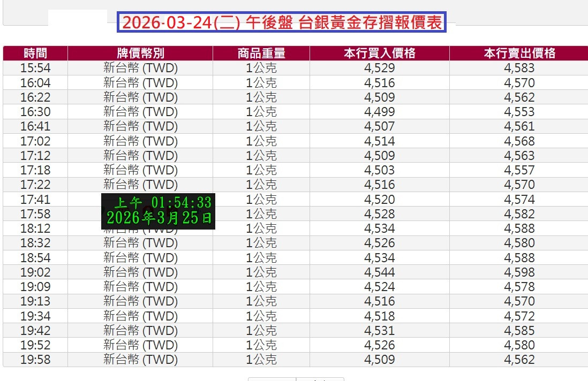
Task: Click sell price 4,562 in the 16:22 row
Action: pos(519,97)
